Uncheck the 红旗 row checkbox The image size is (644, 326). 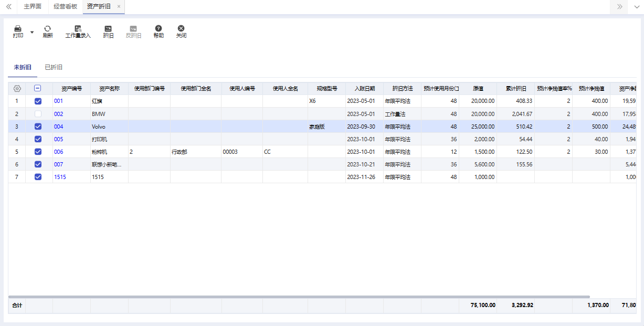[x=38, y=101]
